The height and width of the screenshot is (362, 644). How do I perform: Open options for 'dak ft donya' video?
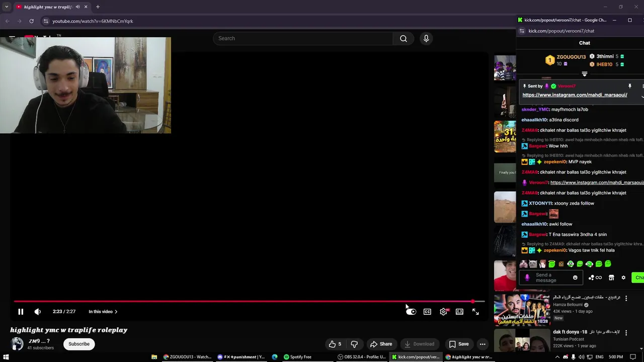[x=626, y=332]
